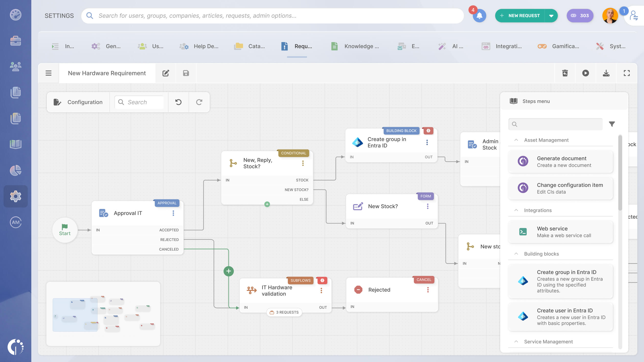
Task: Redo the last change with the forward arrow
Action: coord(199,102)
